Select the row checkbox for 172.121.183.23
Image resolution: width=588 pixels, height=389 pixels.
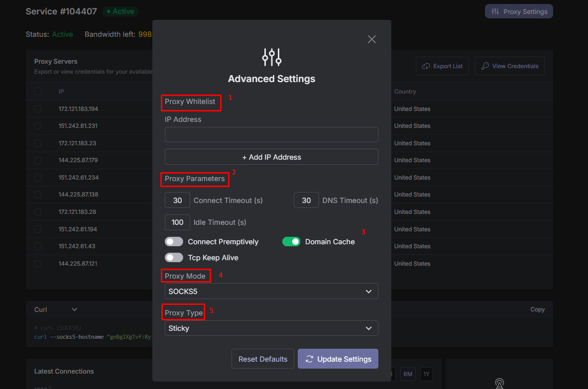coord(38,143)
